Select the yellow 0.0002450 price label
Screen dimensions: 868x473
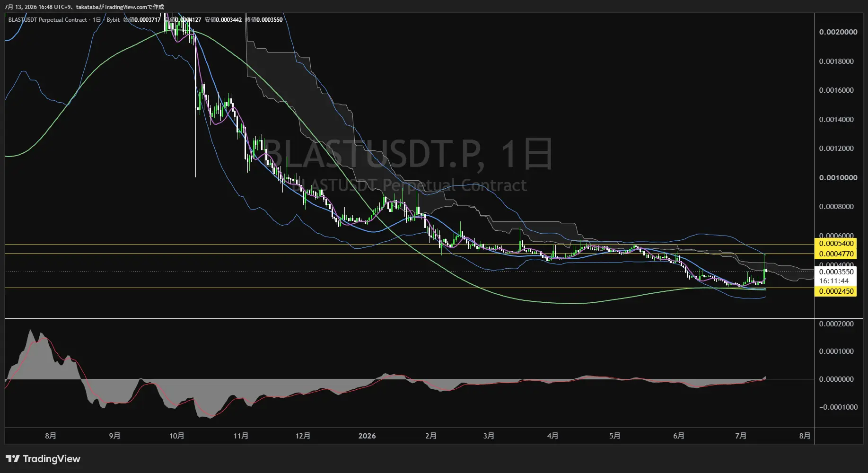click(836, 291)
